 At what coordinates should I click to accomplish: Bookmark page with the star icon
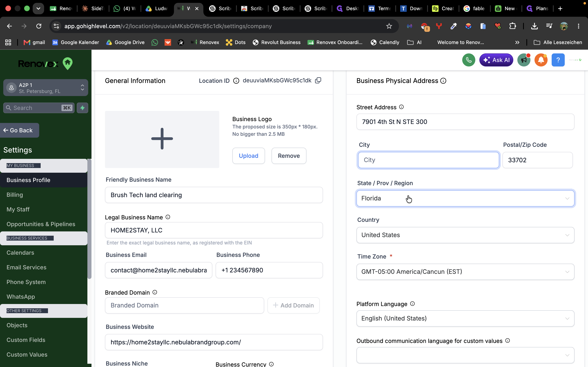point(389,26)
